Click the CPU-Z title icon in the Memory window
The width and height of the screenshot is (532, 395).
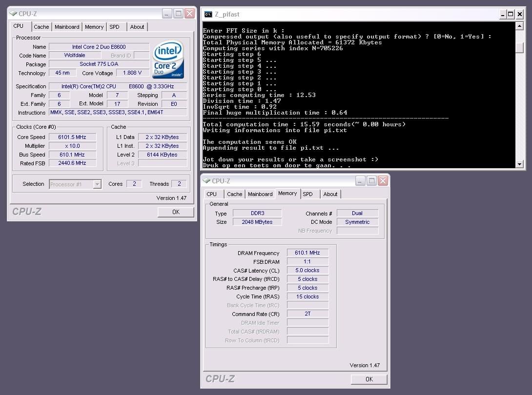coord(206,181)
